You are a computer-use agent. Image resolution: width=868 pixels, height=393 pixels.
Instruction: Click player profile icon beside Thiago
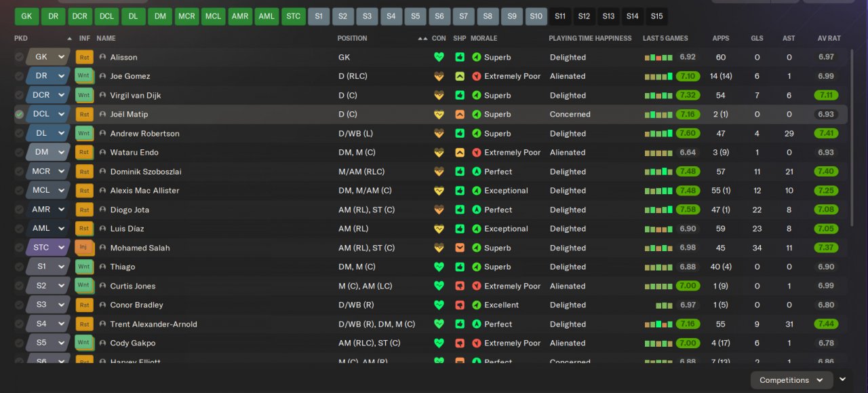coord(103,267)
